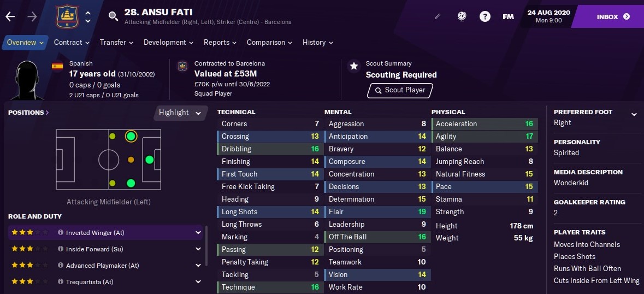Viewport: 644px width, 294px height.
Task: Click the info icon beside Trequartista
Action: [61, 281]
